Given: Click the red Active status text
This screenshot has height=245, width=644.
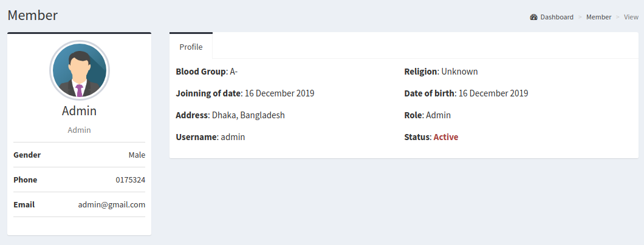Looking at the screenshot, I should click(446, 137).
